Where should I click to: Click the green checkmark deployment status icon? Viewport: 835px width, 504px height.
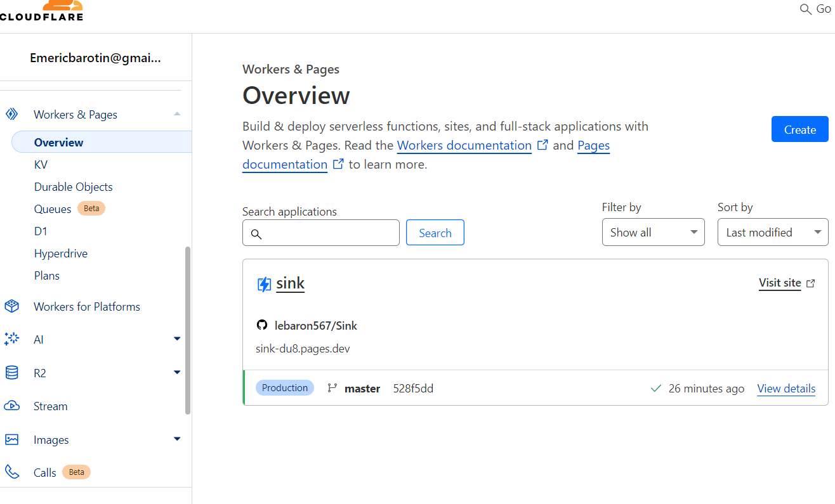pyautogui.click(x=656, y=388)
